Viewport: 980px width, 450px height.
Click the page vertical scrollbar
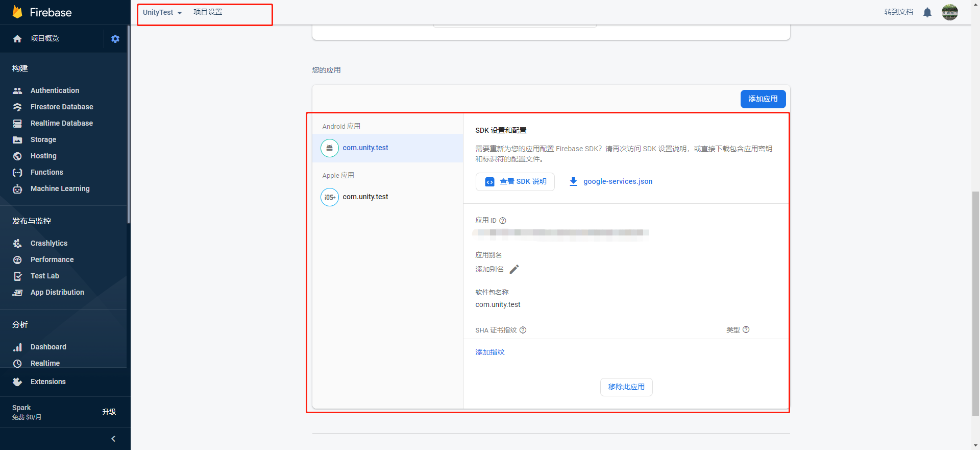pyautogui.click(x=975, y=303)
